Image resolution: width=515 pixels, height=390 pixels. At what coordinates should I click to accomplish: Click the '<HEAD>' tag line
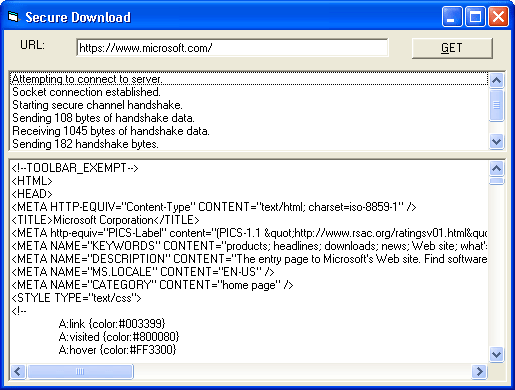click(32, 194)
